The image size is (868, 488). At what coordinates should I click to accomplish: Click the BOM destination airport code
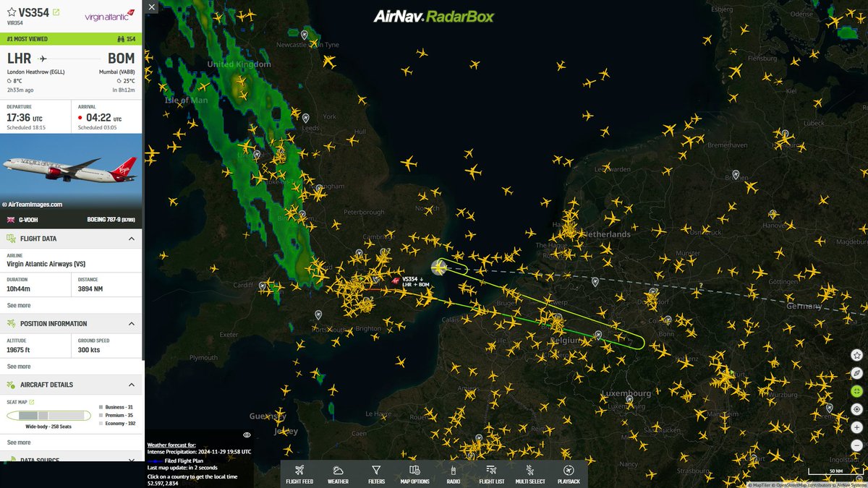coord(121,59)
